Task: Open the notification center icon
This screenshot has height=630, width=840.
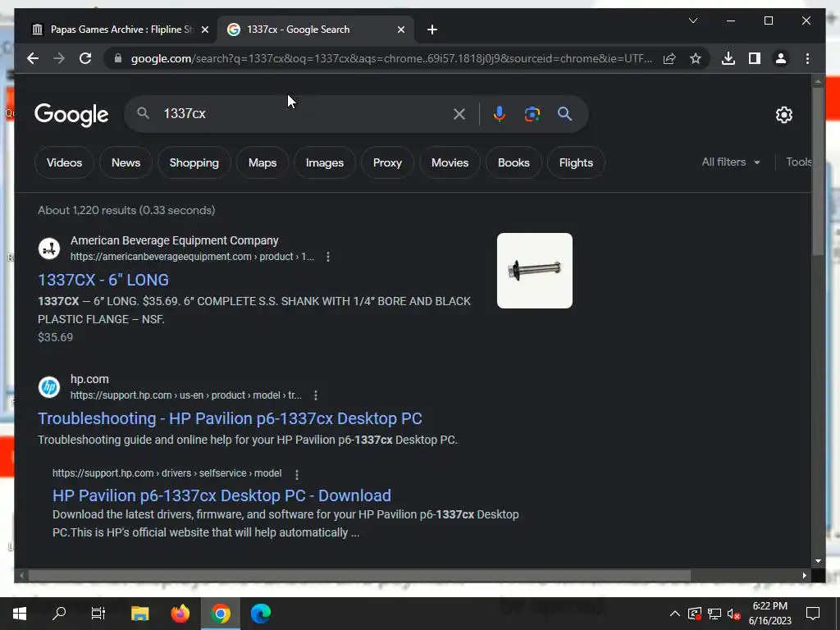Action: 813,614
